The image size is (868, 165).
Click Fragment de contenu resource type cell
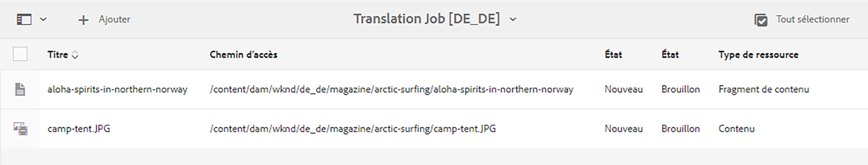[764, 89]
